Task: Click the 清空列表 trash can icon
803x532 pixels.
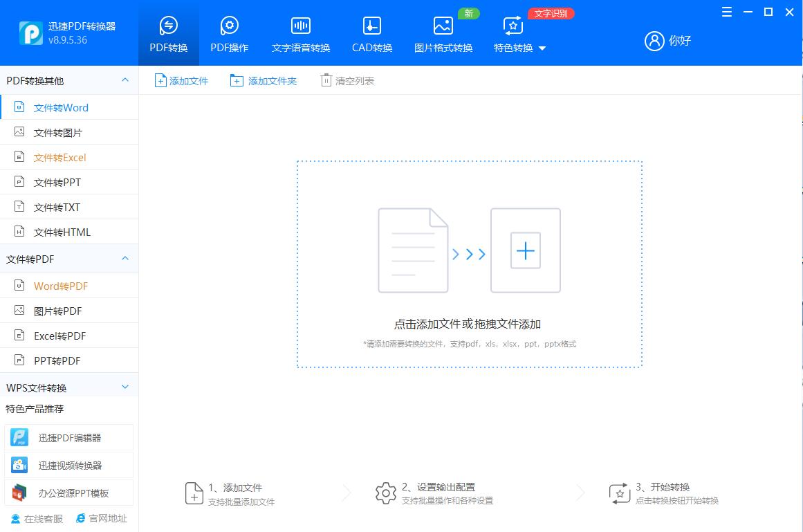Action: [x=326, y=80]
